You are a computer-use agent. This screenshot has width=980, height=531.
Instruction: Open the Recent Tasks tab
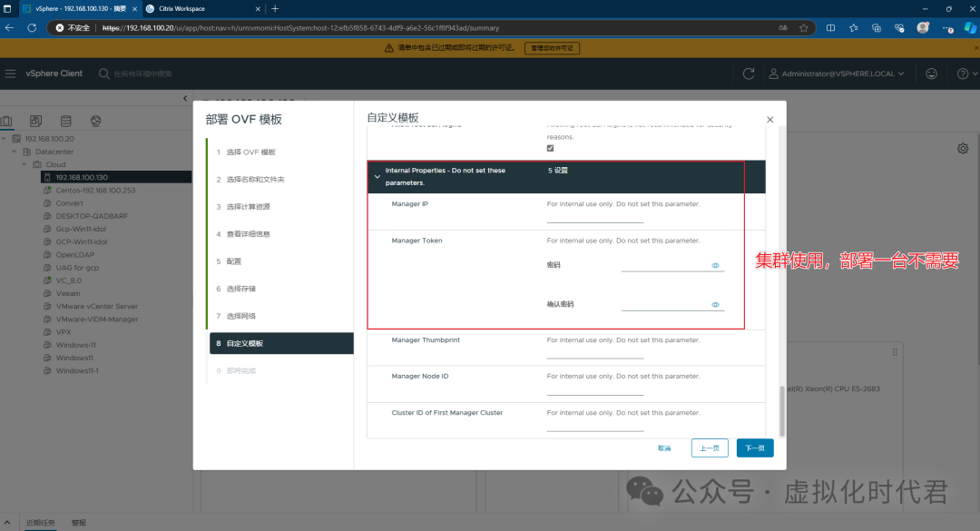click(41, 523)
